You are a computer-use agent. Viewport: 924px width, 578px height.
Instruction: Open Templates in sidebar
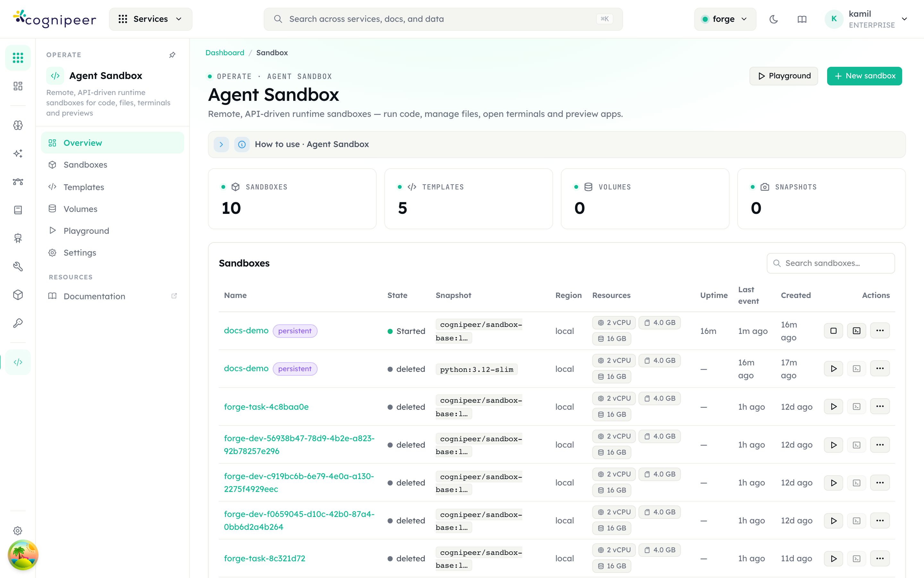click(x=113, y=187)
